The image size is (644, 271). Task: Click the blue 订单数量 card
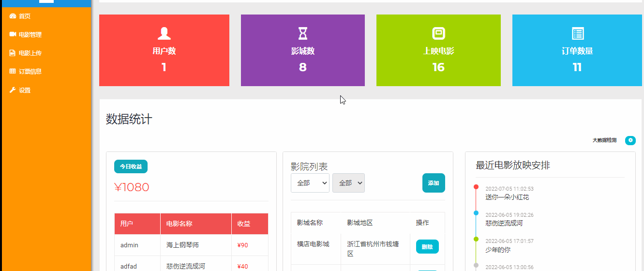point(577,50)
